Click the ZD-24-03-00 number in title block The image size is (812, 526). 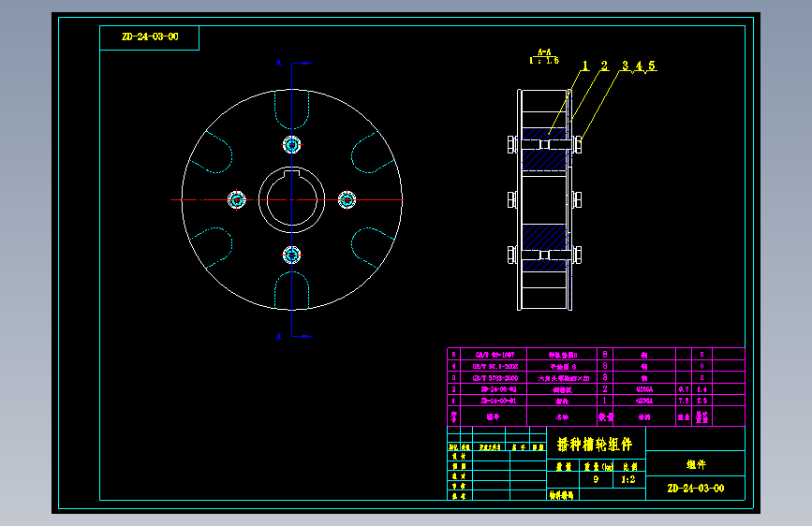coord(696,489)
